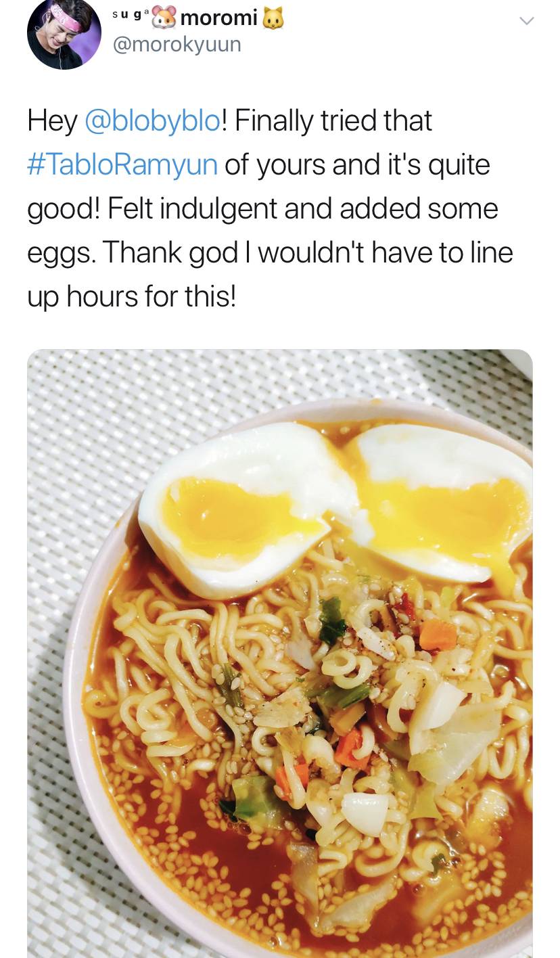
Task: Click the 'up hours for this!' line
Action: click(x=132, y=296)
